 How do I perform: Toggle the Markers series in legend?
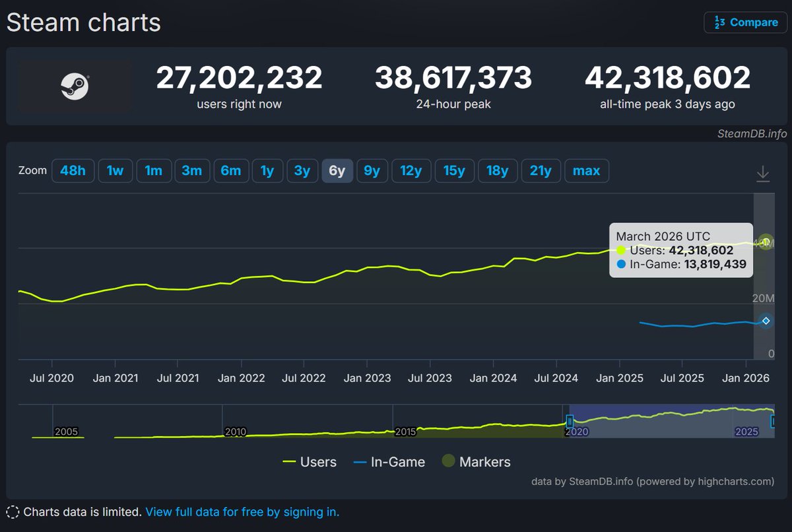point(477,462)
